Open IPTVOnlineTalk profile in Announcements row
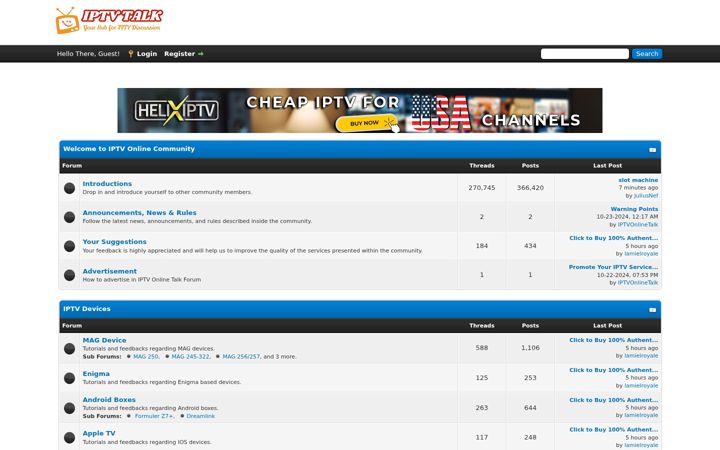Screen dimensions: 720x450 tap(637, 225)
